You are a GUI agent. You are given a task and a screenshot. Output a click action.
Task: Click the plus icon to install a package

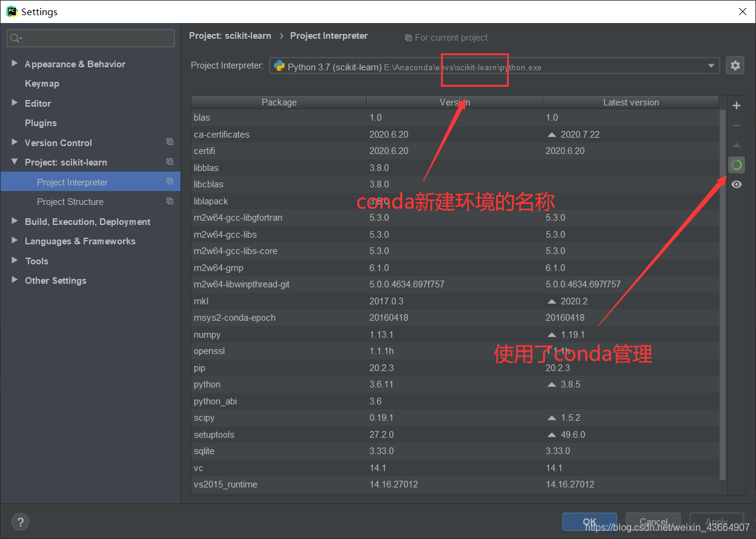point(737,105)
